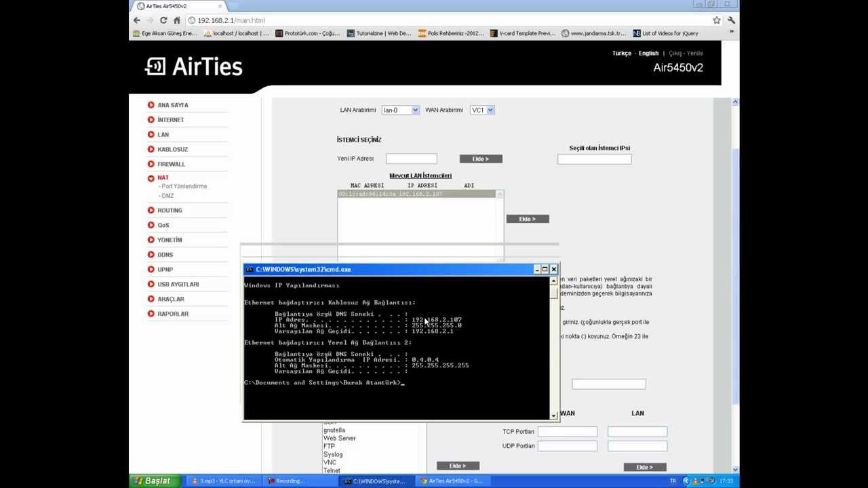Select Web Server in the application list
This screenshot has height=488, width=868.
pos(339,439)
